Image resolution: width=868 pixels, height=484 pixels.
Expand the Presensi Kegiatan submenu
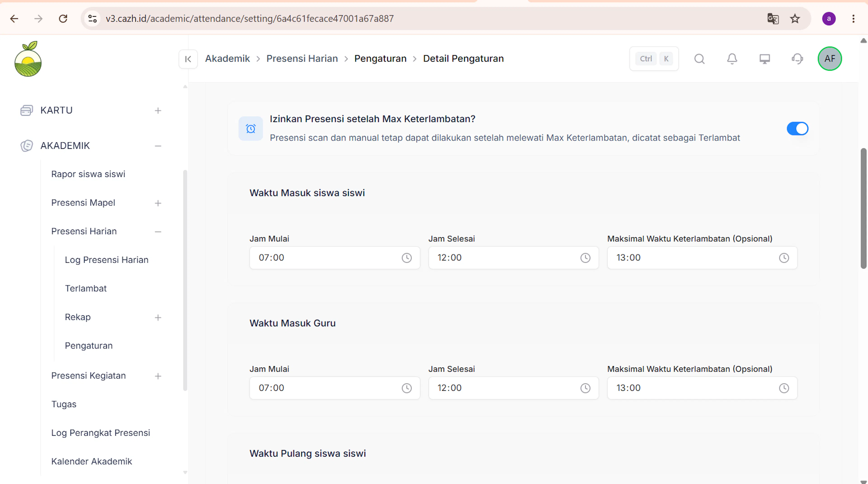click(x=158, y=376)
